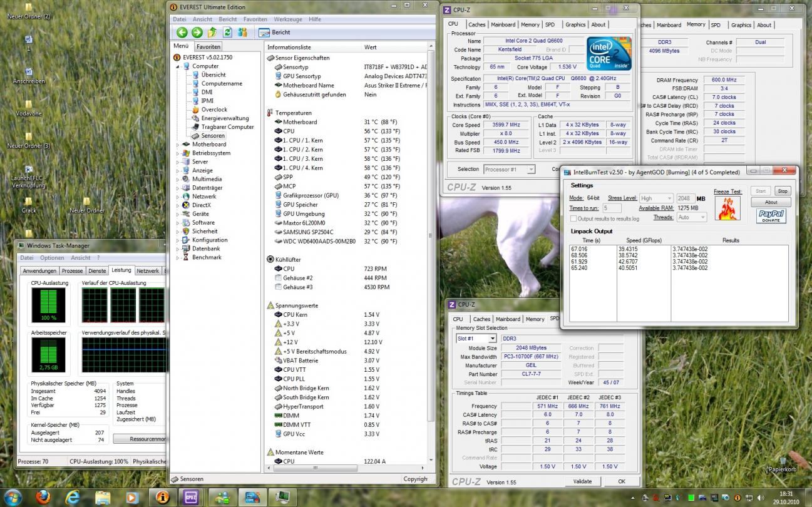Click the Refresh icon in EVEREST toolbar
Image resolution: width=812 pixels, height=507 pixels.
pyautogui.click(x=227, y=33)
